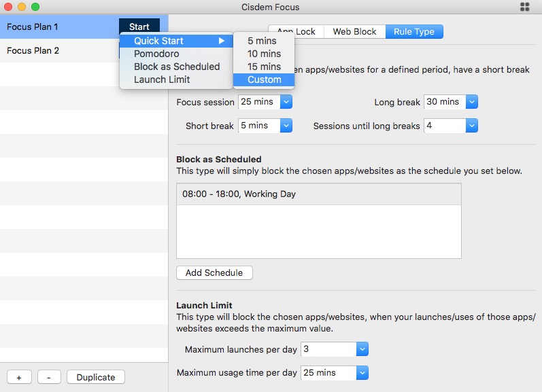Close the Cisdem Focus window

pyautogui.click(x=8, y=7)
